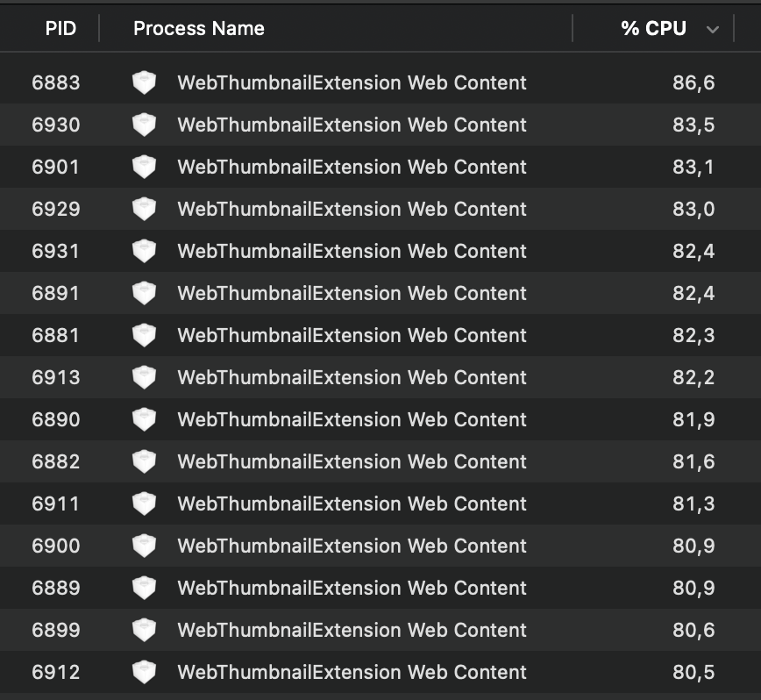Sort by the % CPU column header
Image resolution: width=761 pixels, height=700 pixels.
coord(653,29)
